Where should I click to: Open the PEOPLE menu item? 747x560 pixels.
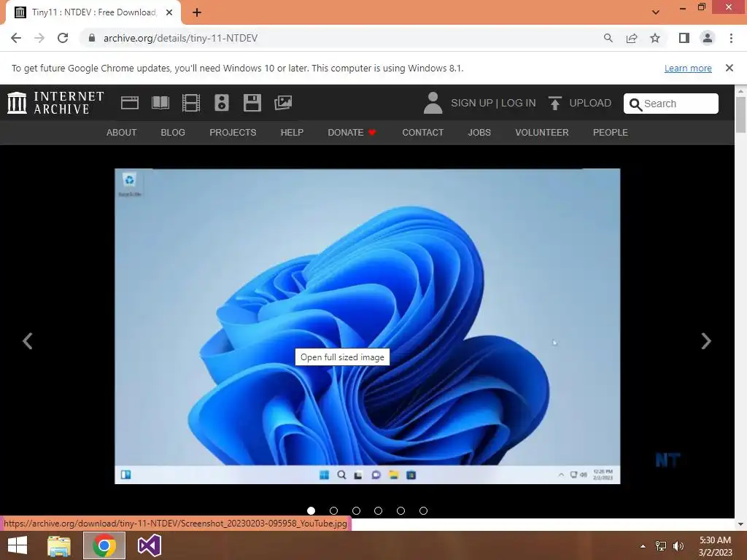[611, 133]
